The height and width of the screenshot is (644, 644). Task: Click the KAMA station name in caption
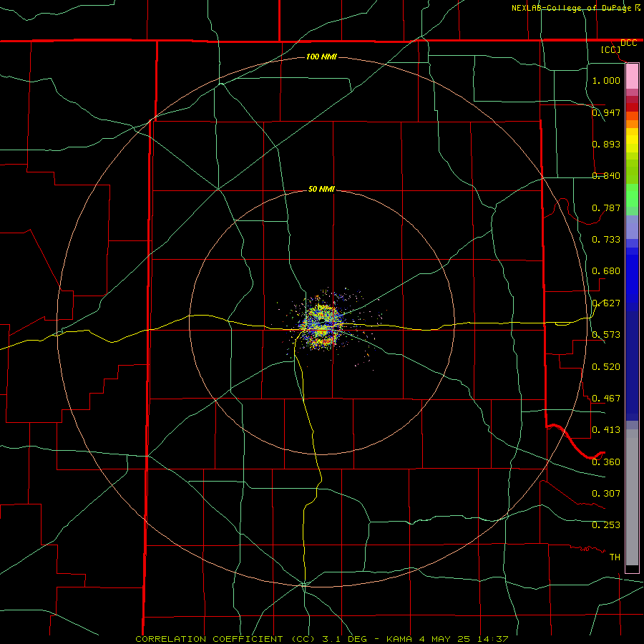click(399, 639)
